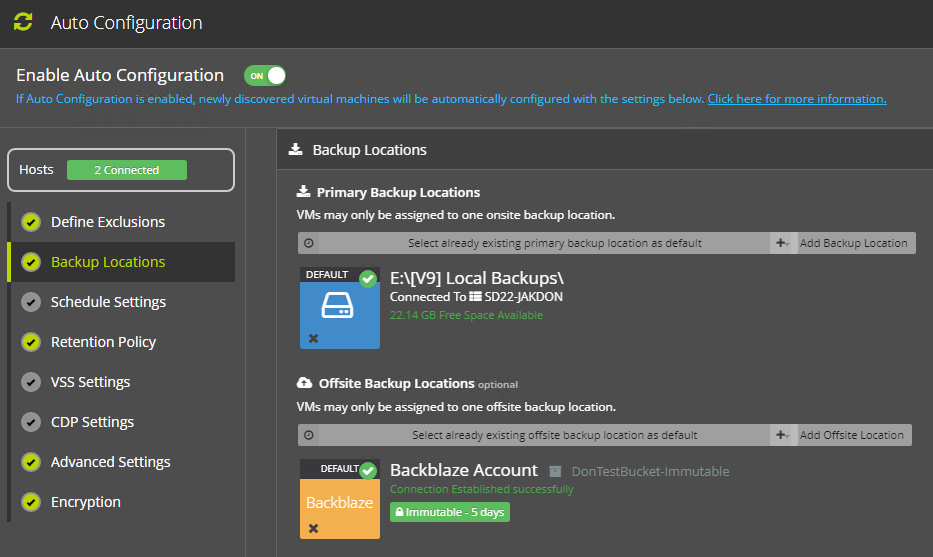
Task: Click the Offsite Backup Locations cloud icon
Action: 304,383
